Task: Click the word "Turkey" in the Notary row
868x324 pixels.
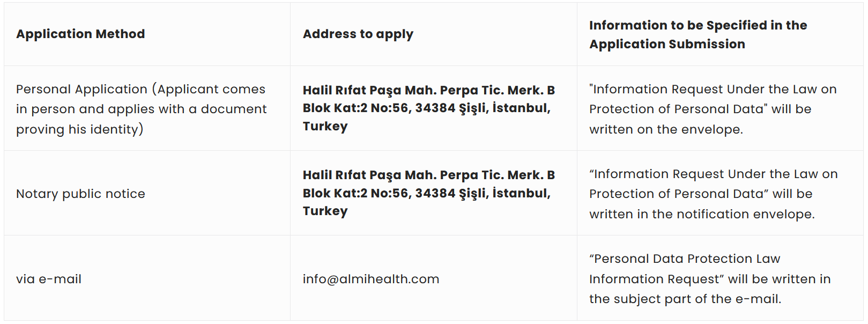Action: tap(325, 211)
